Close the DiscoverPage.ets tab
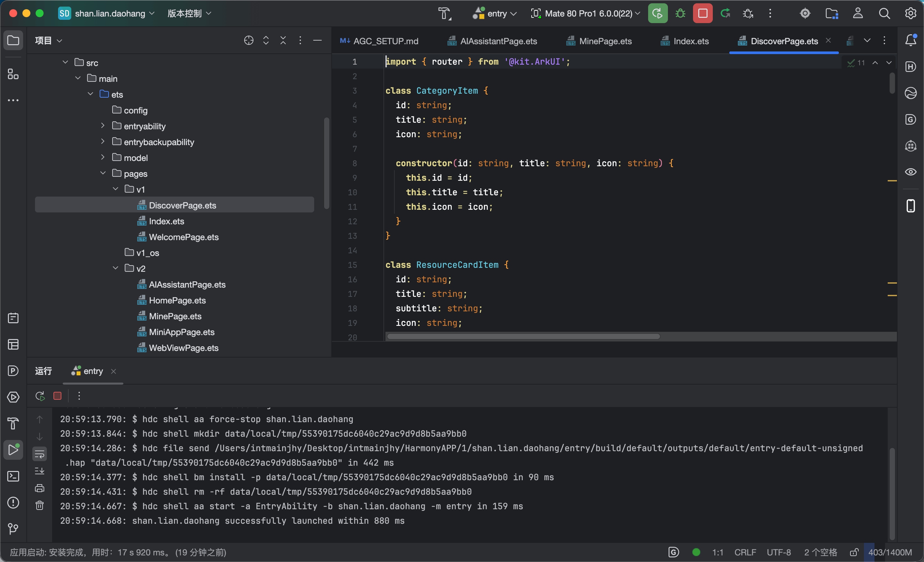 pyautogui.click(x=828, y=40)
